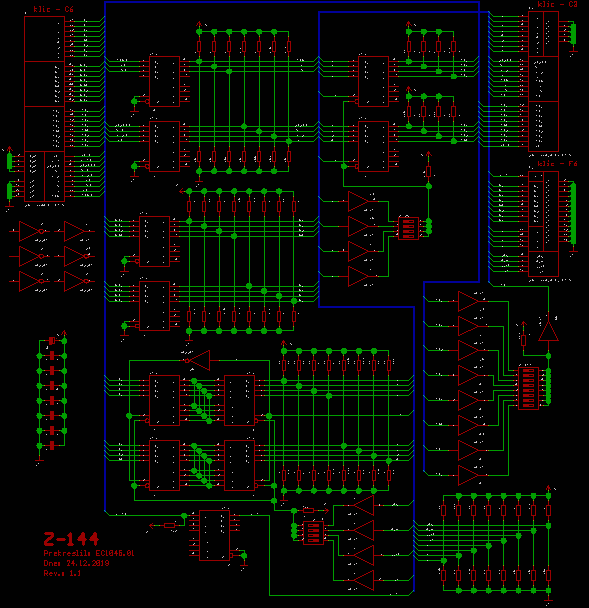Viewport: 589px width, 608px height.
Task: Select the Rev.: 1.1 revision text
Action: pyautogui.click(x=62, y=573)
